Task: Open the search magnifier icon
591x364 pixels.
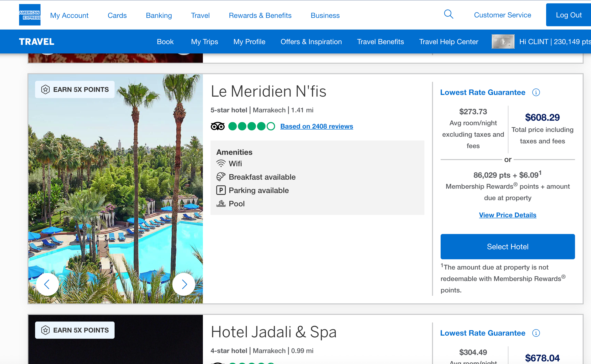Action: coord(448,15)
